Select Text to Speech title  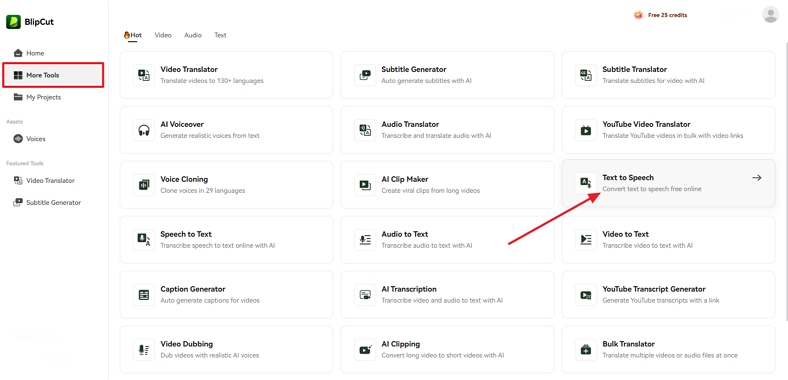click(x=628, y=177)
